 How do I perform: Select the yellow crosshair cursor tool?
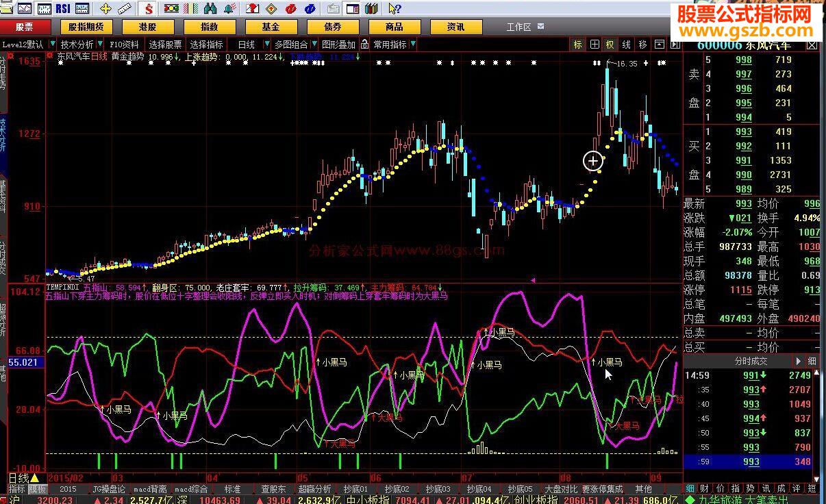pyautogui.click(x=105, y=9)
